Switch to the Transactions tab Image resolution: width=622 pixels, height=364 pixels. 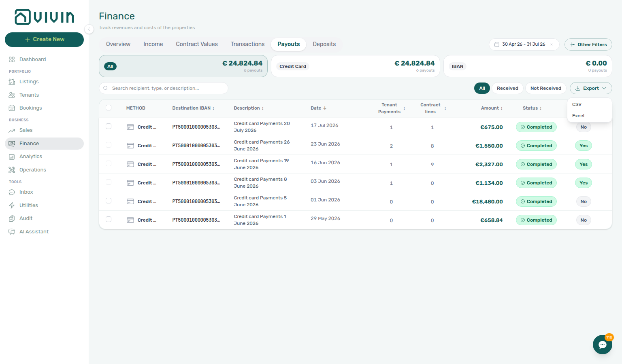coord(247,44)
